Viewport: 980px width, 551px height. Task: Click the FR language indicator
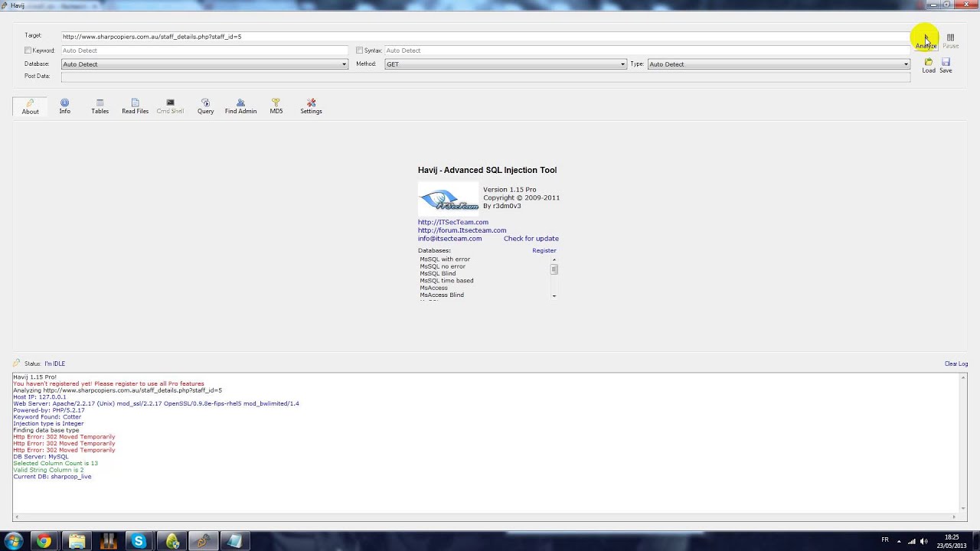coord(885,540)
